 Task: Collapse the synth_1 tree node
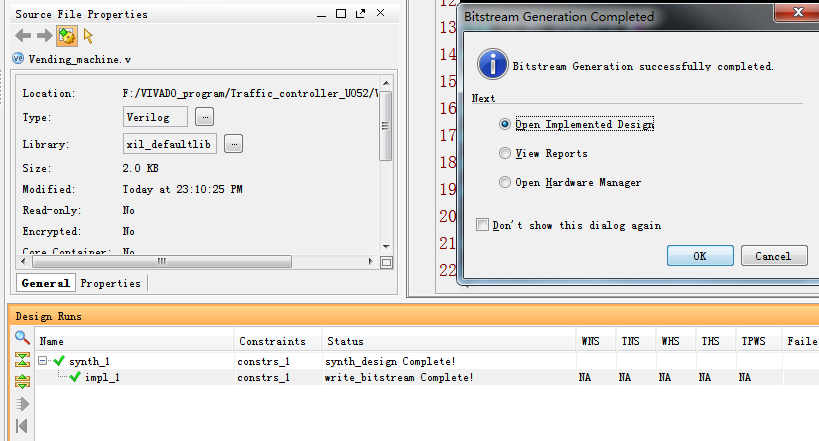(x=43, y=361)
